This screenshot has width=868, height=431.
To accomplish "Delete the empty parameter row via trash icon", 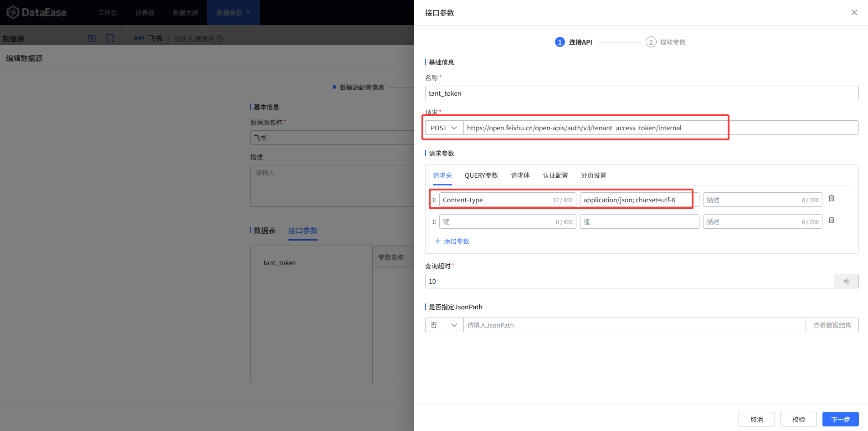I will click(x=831, y=220).
